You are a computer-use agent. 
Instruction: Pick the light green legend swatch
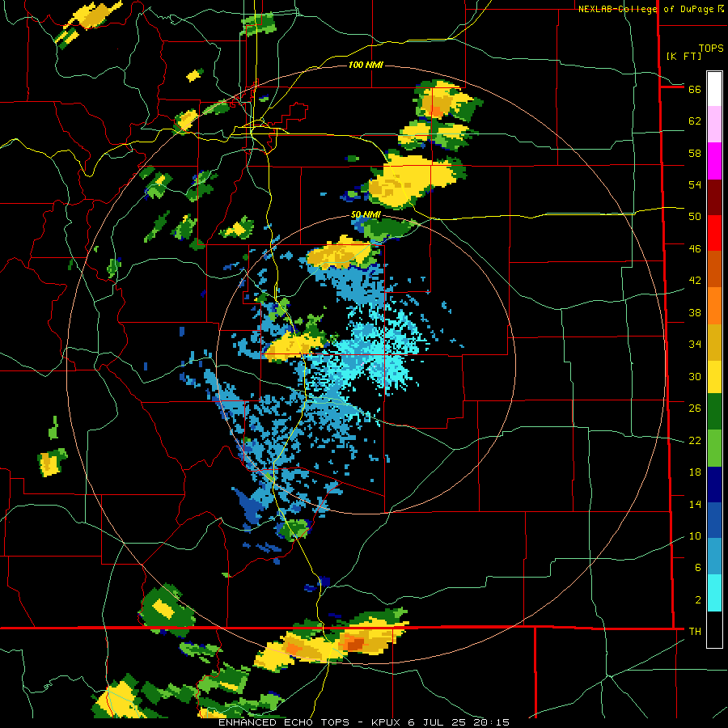click(x=714, y=448)
